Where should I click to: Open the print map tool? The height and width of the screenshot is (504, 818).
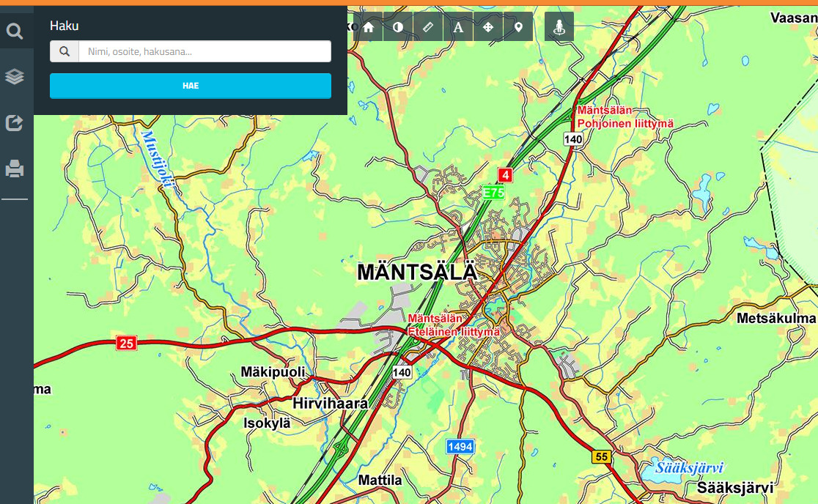15,170
